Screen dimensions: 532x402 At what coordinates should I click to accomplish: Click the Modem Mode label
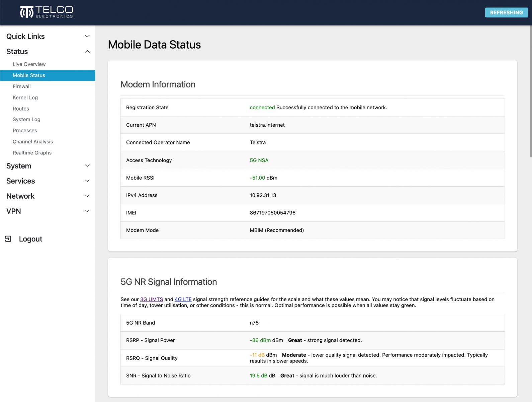point(142,230)
